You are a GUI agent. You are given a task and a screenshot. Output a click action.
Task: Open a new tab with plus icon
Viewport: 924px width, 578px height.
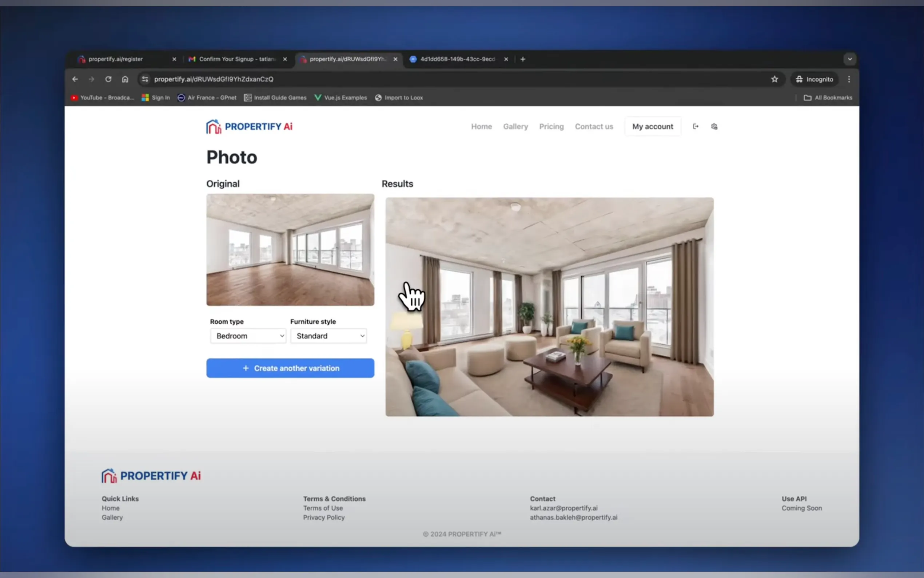[x=522, y=59]
